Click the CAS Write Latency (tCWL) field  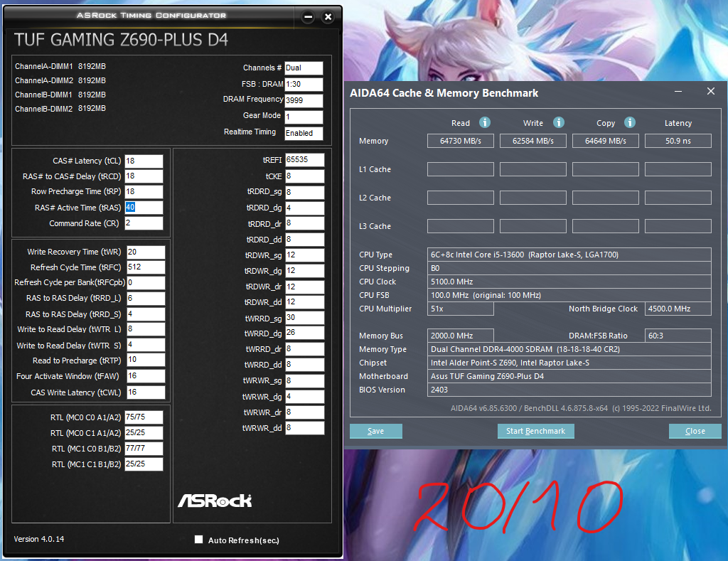point(146,392)
